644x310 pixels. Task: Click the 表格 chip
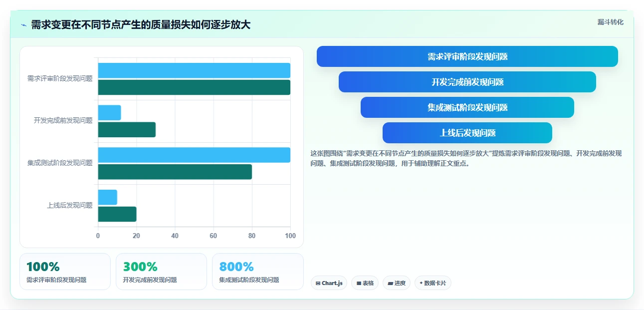point(365,283)
